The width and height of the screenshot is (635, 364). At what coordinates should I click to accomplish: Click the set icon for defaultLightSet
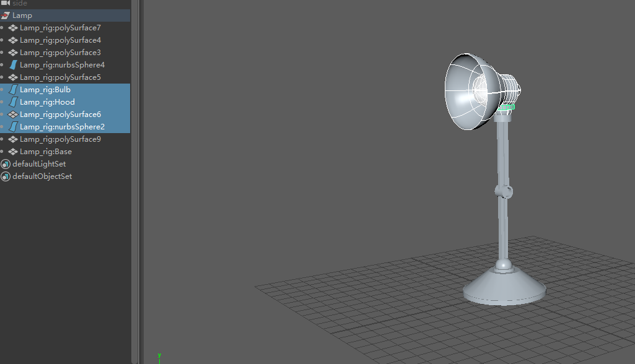[x=5, y=164]
